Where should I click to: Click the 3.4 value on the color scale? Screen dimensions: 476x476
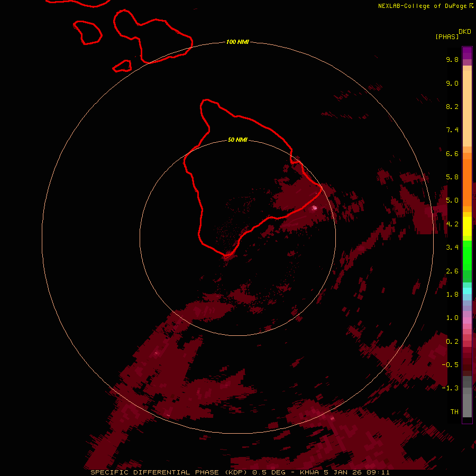coord(452,248)
